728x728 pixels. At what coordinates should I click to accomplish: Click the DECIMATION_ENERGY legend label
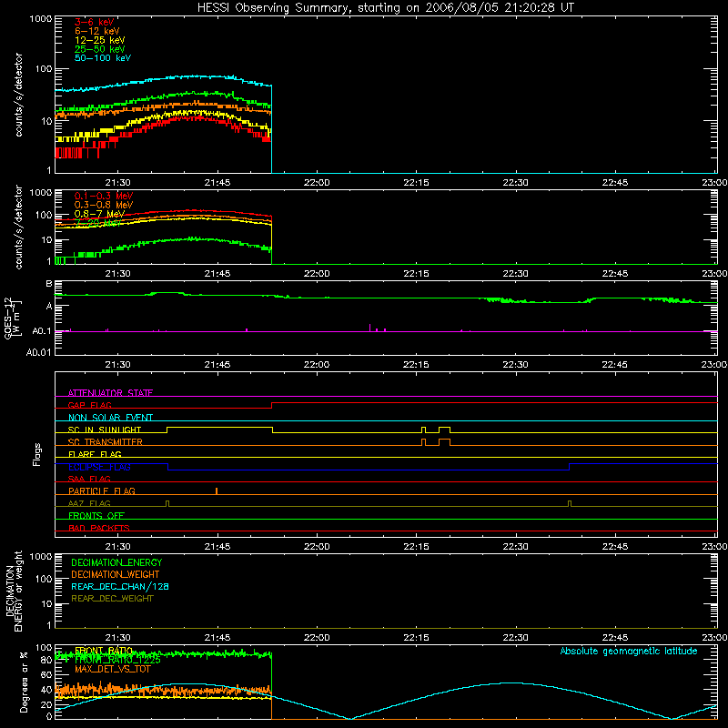pos(116,562)
